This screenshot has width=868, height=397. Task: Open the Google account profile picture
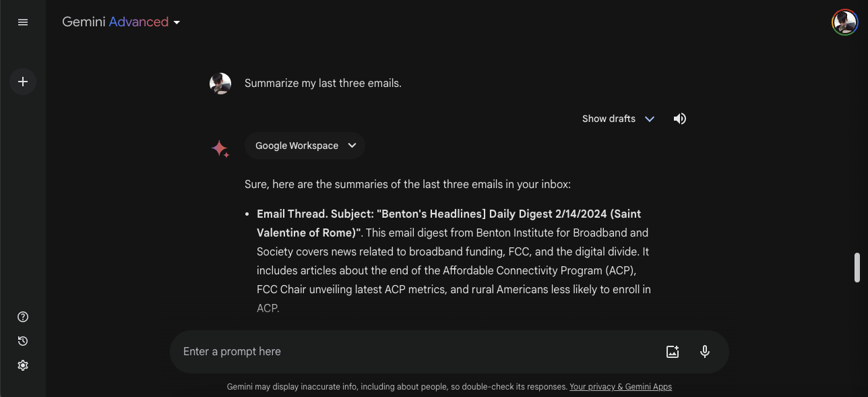[844, 22]
